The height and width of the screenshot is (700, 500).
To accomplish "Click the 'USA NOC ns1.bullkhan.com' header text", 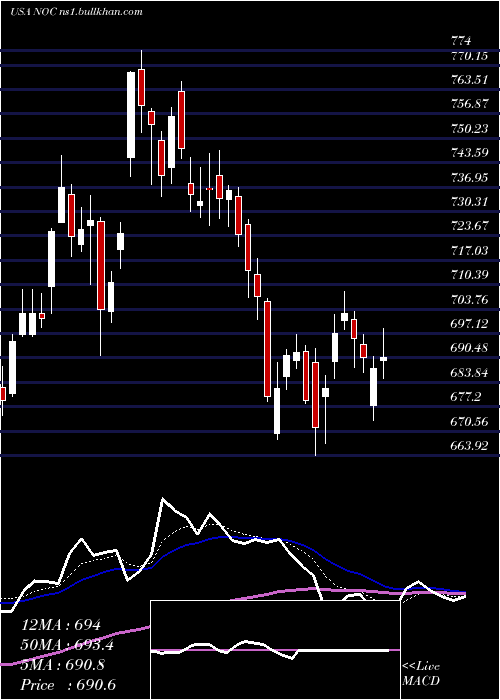I will (76, 12).
